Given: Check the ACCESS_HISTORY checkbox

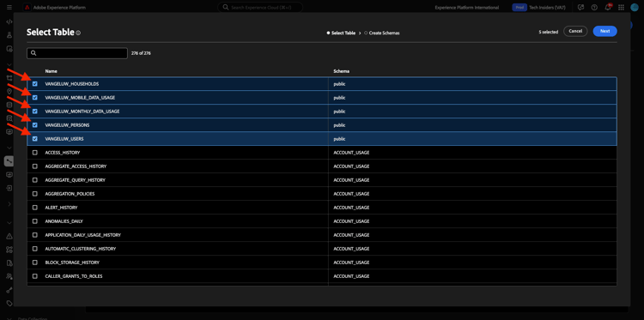Looking at the screenshot, I should coord(35,153).
